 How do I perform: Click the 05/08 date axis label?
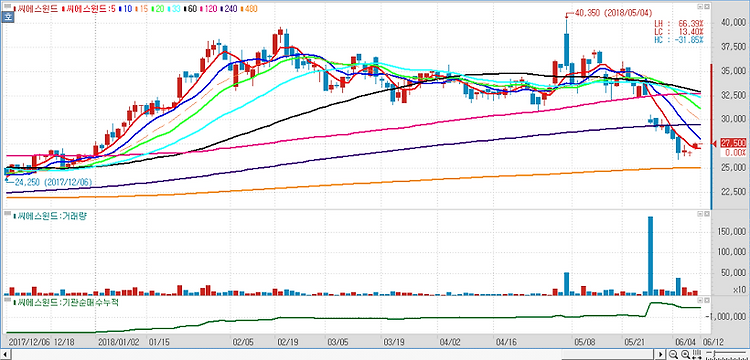[x=584, y=342]
